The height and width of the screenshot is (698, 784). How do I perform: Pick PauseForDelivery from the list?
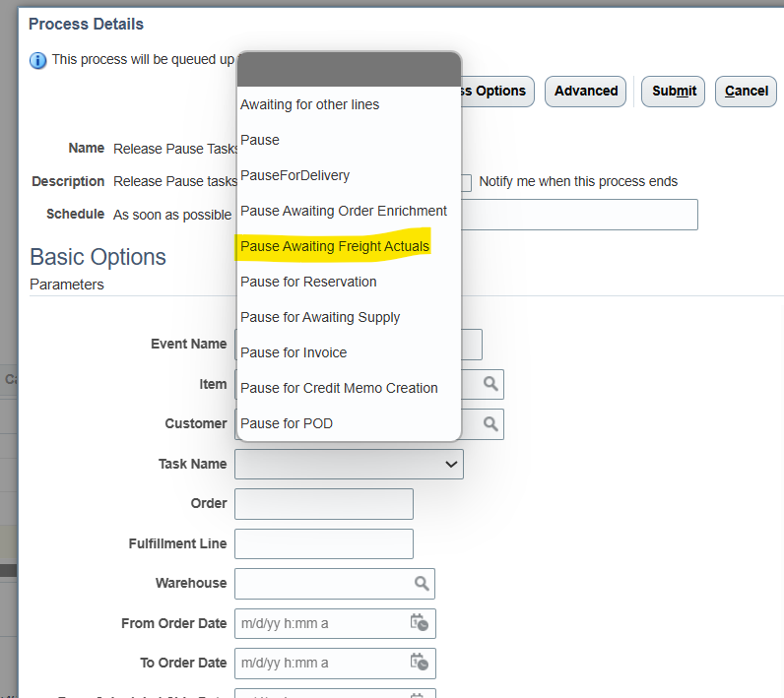tap(349, 175)
